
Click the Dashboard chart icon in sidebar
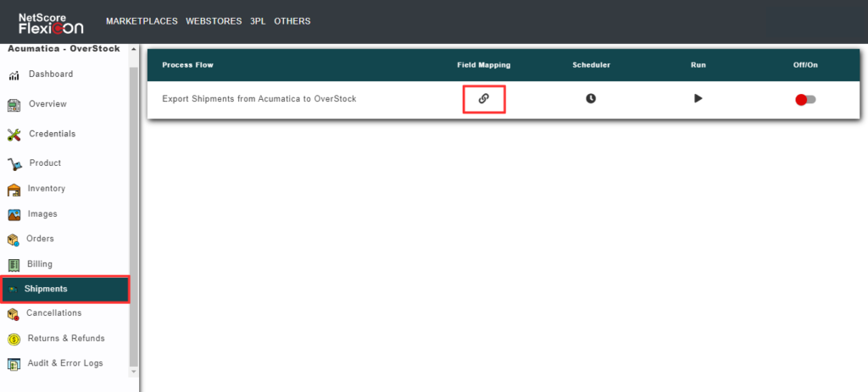tap(14, 75)
